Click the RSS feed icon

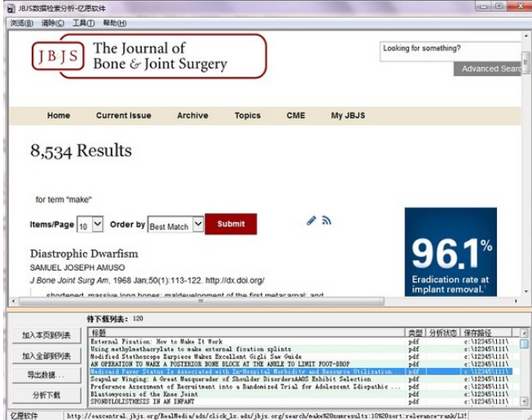[x=327, y=221]
